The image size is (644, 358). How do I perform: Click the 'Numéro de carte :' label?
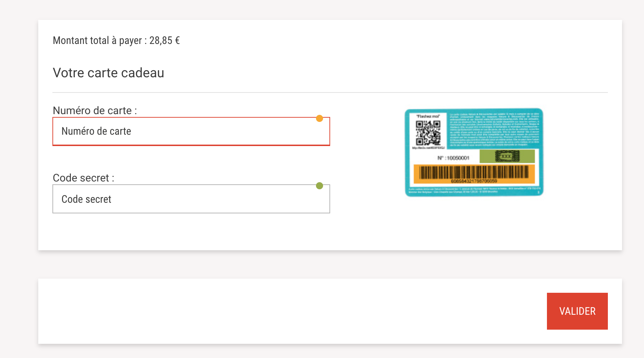tap(95, 111)
